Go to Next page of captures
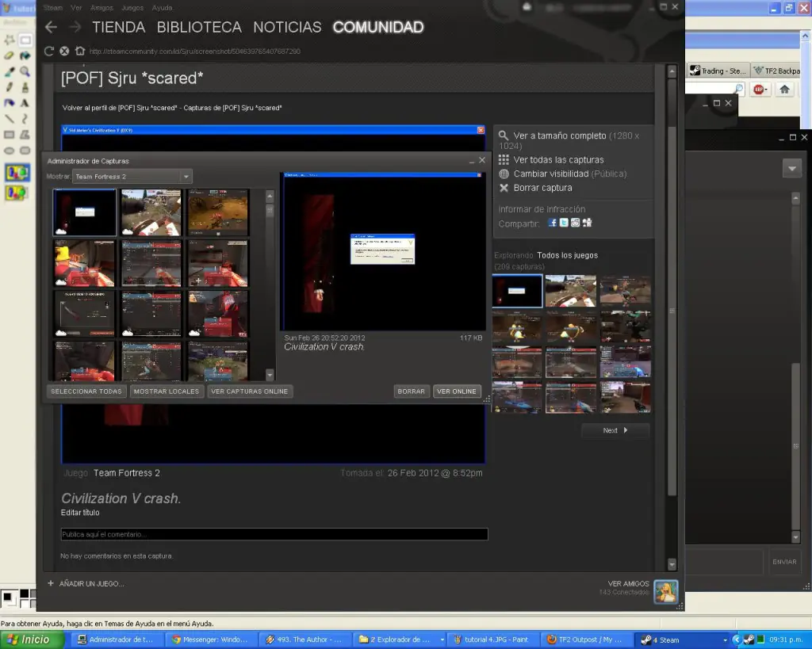Viewport: 812px width, 649px height. tap(615, 430)
